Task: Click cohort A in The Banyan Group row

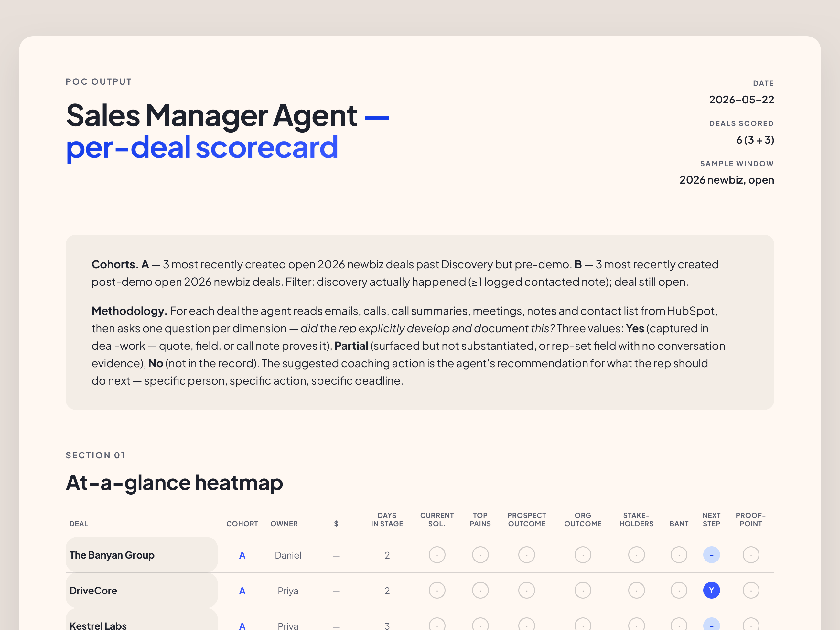Action: pos(242,555)
